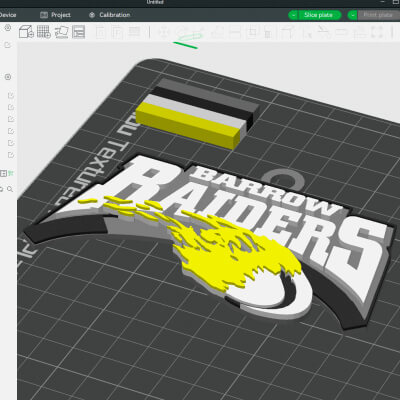Click the Add model cube icon

click(x=26, y=32)
